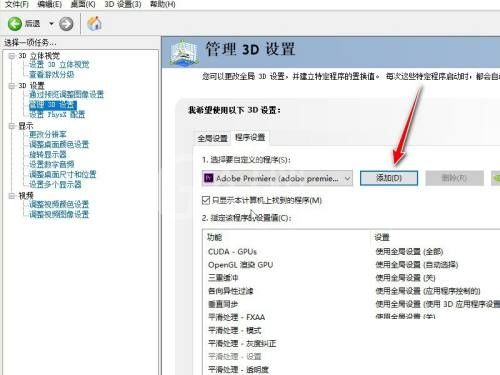
Task: Open 调整桌面尺寸和位置 item
Action: (x=63, y=174)
